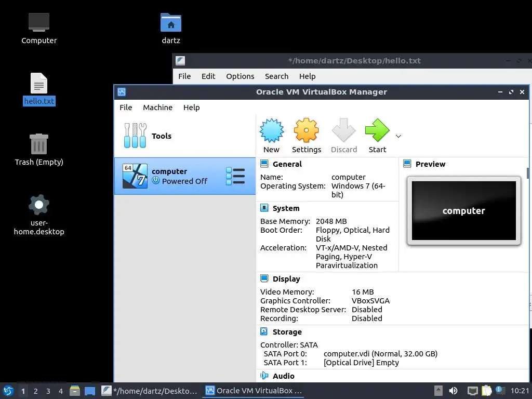
Task: Click show desktop taskbar icon
Action: point(90,391)
